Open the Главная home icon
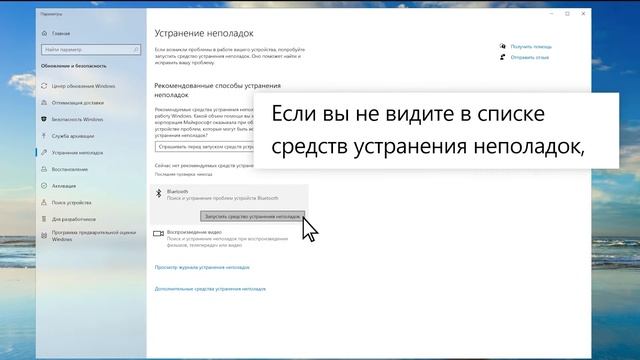 click(44, 33)
